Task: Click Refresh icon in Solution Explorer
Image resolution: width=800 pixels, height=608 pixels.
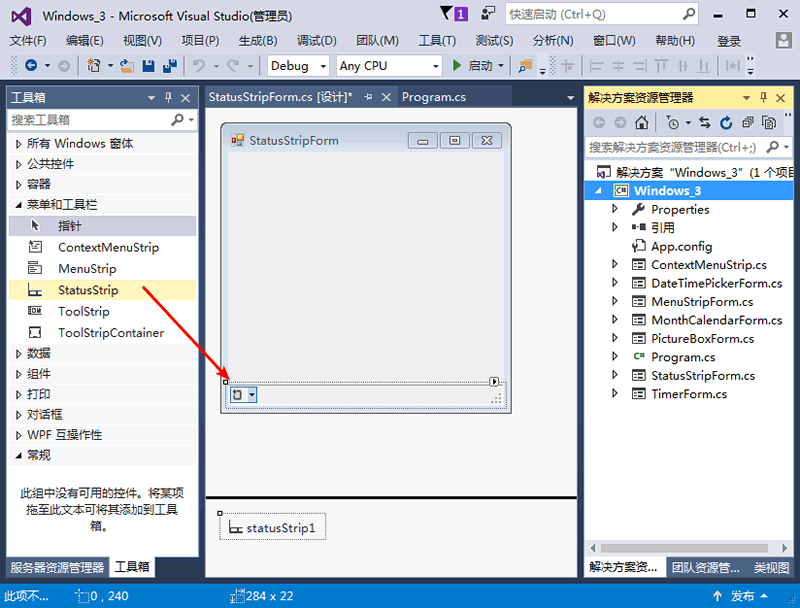Action: pyautogui.click(x=725, y=123)
